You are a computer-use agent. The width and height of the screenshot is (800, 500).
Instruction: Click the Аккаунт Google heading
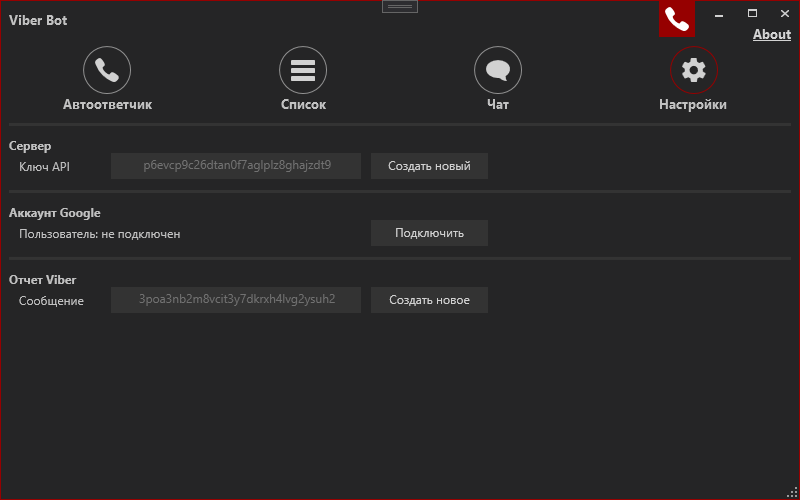pyautogui.click(x=55, y=213)
